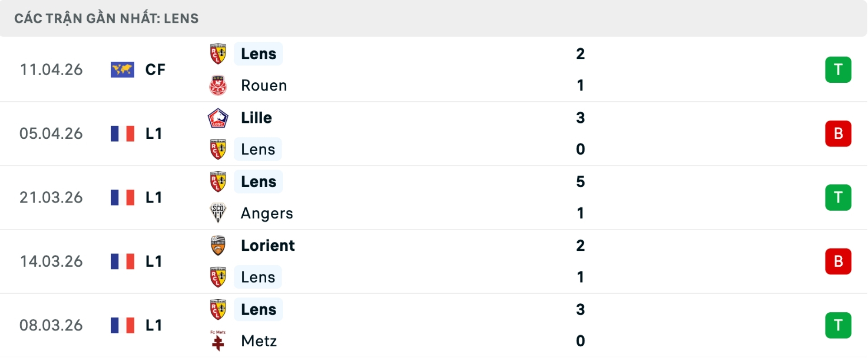Click the Metz club crest icon
The height and width of the screenshot is (358, 868).
[x=218, y=341]
